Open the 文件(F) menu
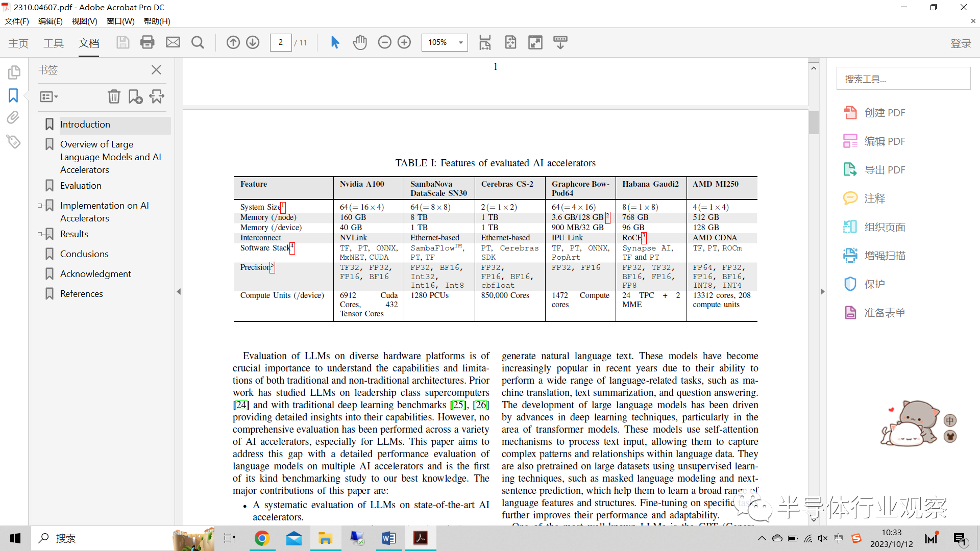980x551 pixels. point(17,21)
